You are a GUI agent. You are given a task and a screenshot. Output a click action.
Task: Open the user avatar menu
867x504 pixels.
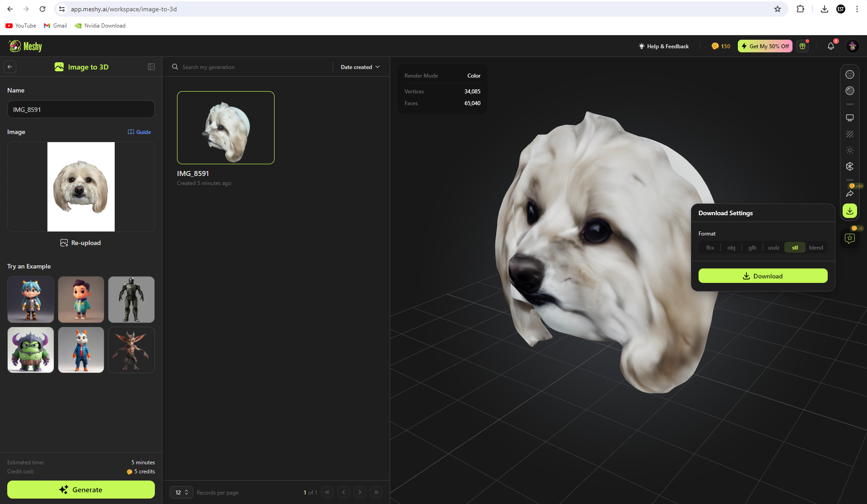coord(852,46)
